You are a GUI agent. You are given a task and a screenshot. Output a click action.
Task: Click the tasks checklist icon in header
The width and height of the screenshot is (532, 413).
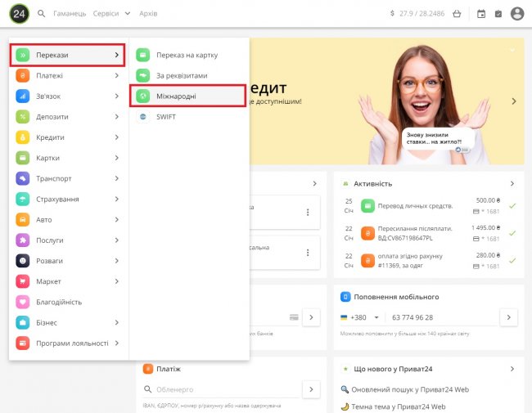click(498, 14)
